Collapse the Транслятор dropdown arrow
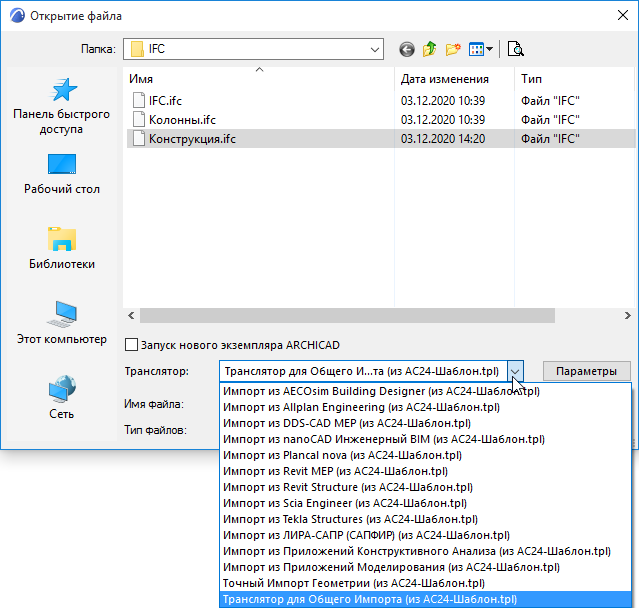 [515, 371]
